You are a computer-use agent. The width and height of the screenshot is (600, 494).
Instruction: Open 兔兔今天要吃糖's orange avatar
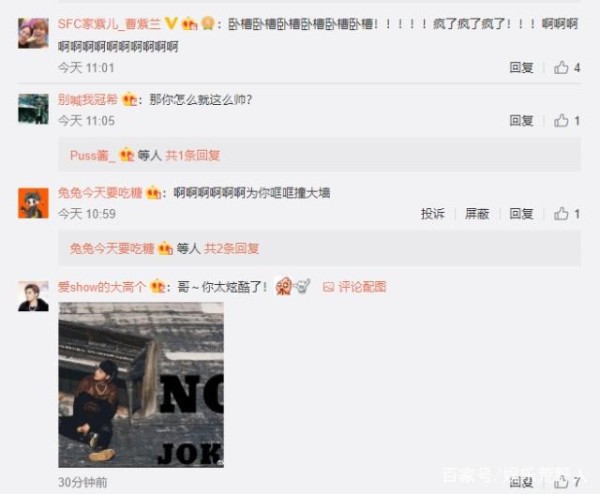pyautogui.click(x=33, y=203)
